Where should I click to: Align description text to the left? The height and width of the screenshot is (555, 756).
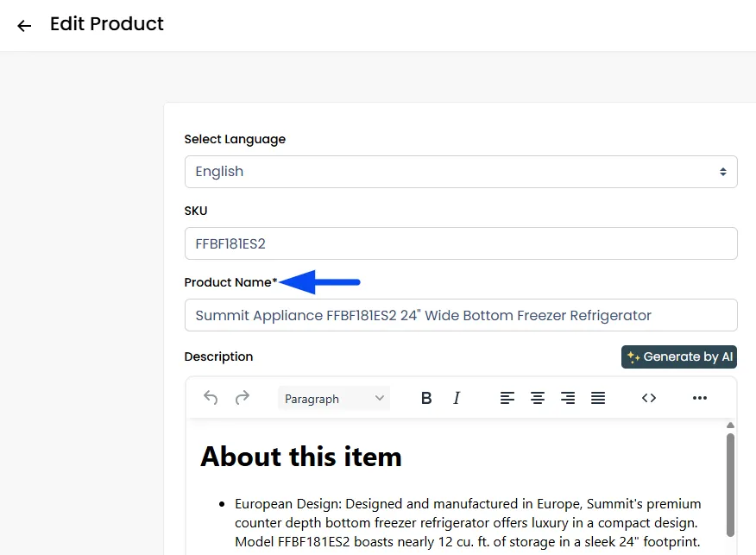pos(507,398)
